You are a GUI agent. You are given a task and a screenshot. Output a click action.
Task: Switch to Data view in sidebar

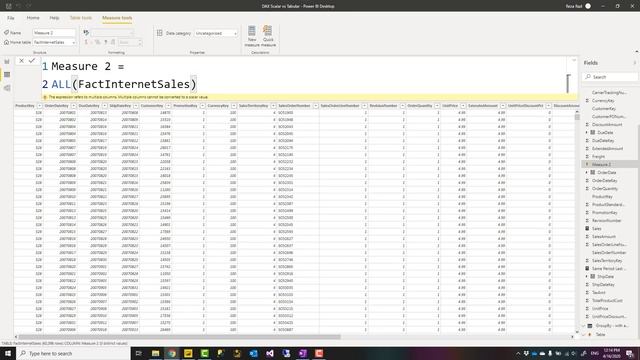7,75
